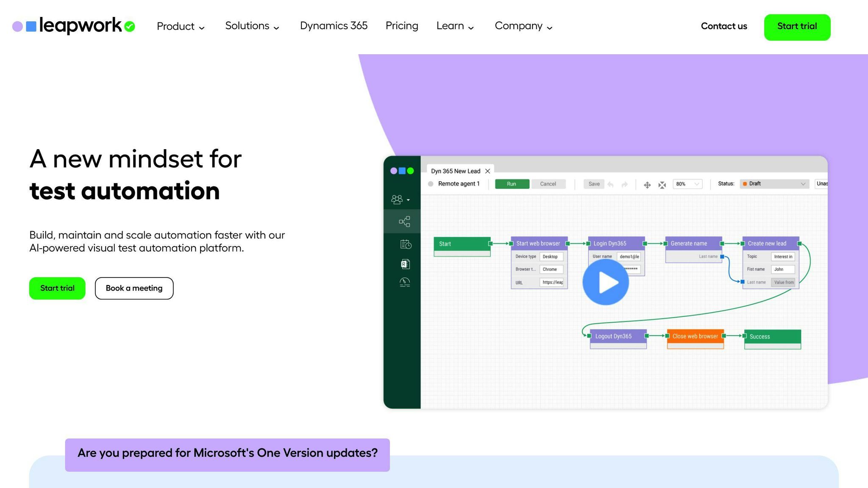The image size is (868, 488).
Task: Click the Cancel button in demo
Action: coord(548,184)
